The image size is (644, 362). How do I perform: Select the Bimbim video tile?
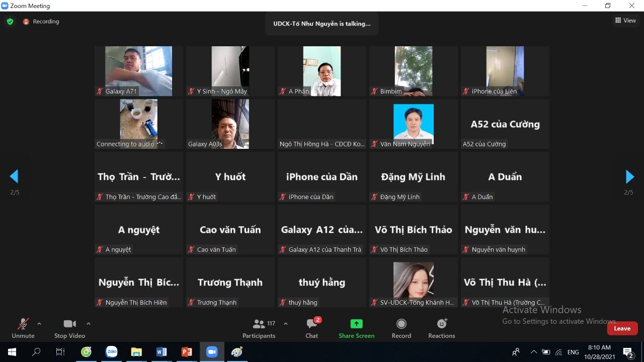click(x=414, y=71)
